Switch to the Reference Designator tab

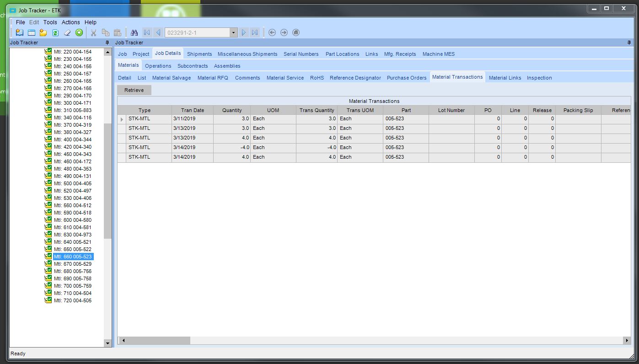coord(355,78)
